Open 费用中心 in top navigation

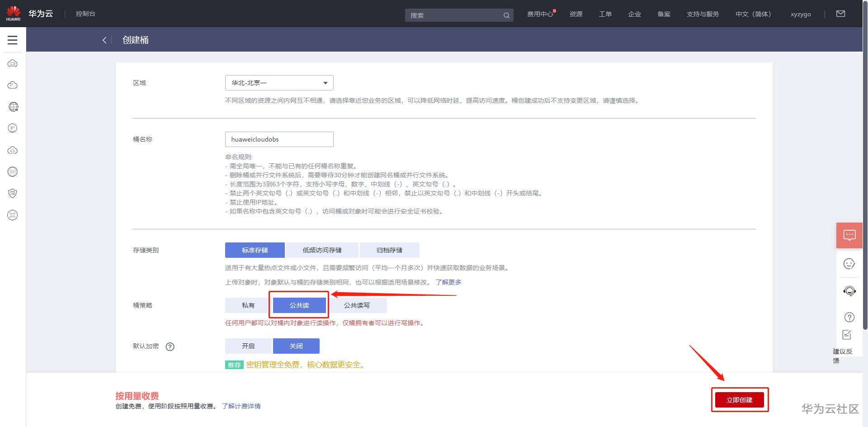pyautogui.click(x=540, y=14)
